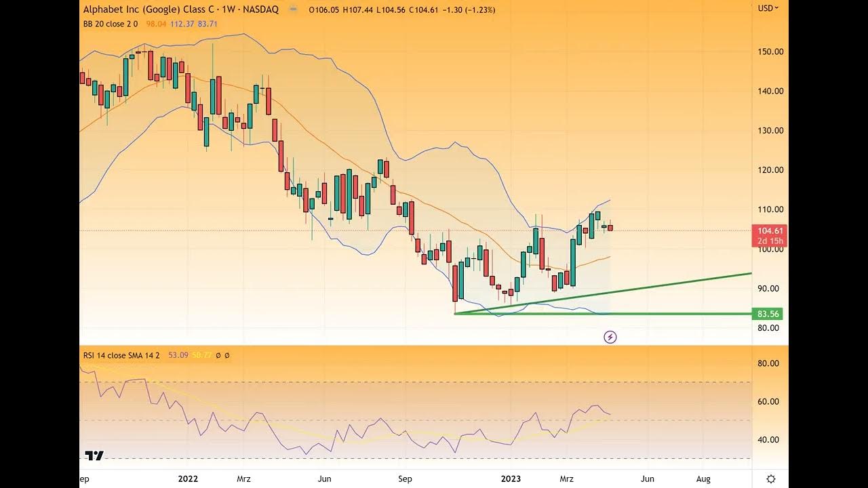Click the purple lightning bolt event icon
868x488 pixels.
click(x=610, y=337)
